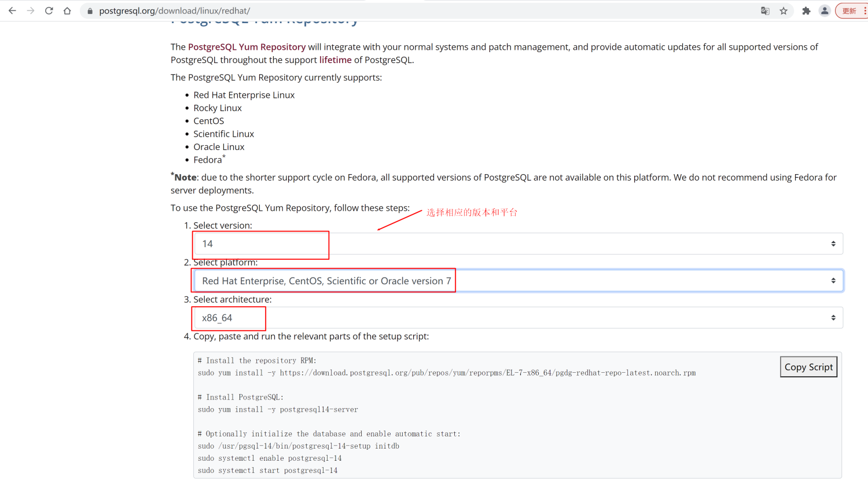Click the postgresql-14-setup initdb command

pyautogui.click(x=299, y=446)
